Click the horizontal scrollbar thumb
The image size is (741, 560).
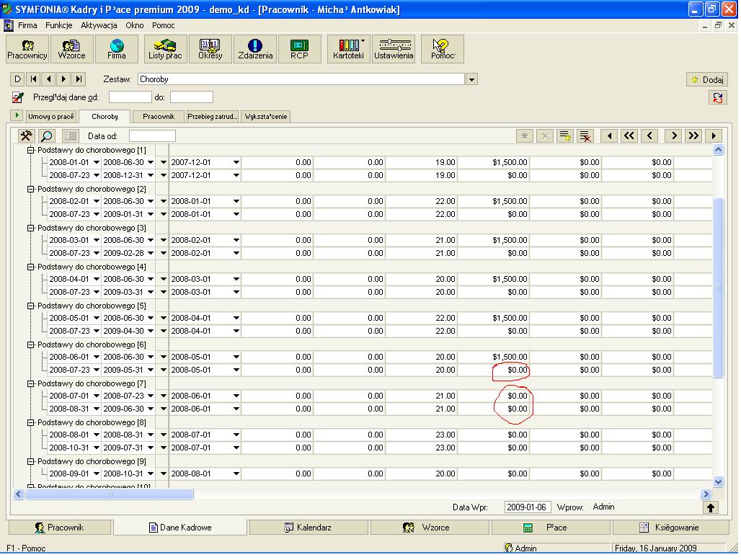point(110,494)
